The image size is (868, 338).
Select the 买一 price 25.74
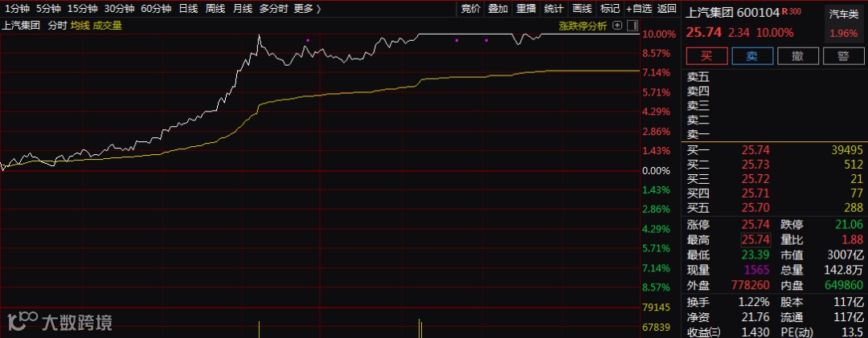click(x=755, y=150)
